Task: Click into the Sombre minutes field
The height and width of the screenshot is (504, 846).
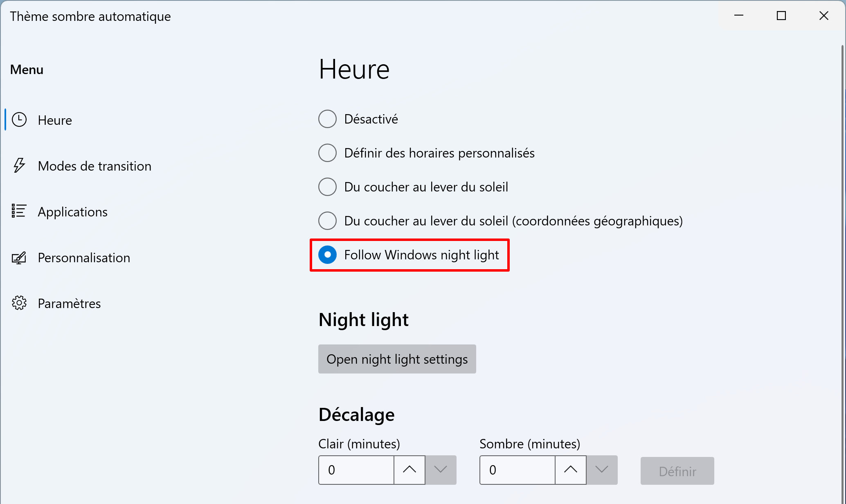Action: (x=517, y=470)
